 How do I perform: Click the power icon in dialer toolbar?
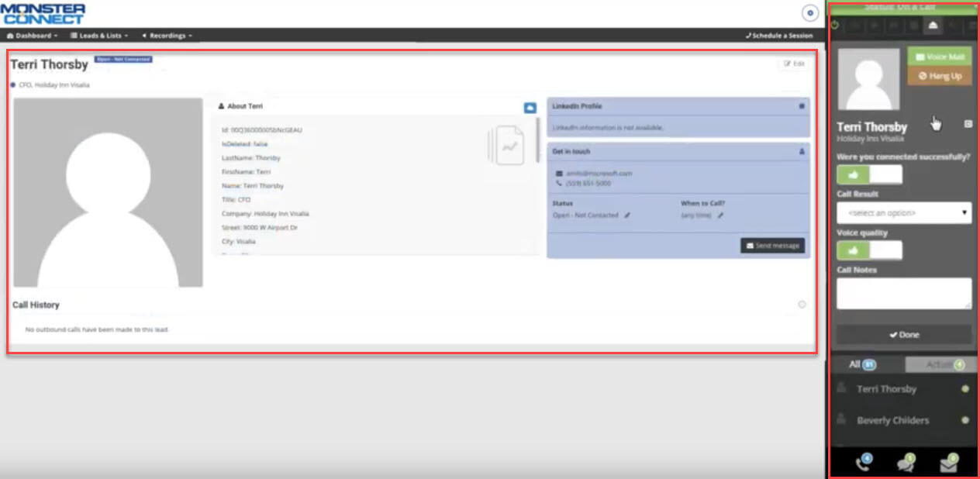[x=835, y=26]
